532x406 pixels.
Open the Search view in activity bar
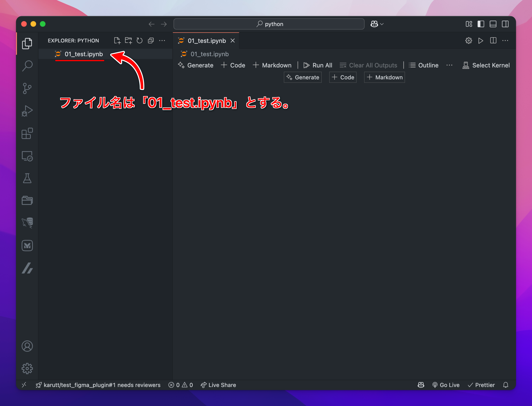[27, 66]
